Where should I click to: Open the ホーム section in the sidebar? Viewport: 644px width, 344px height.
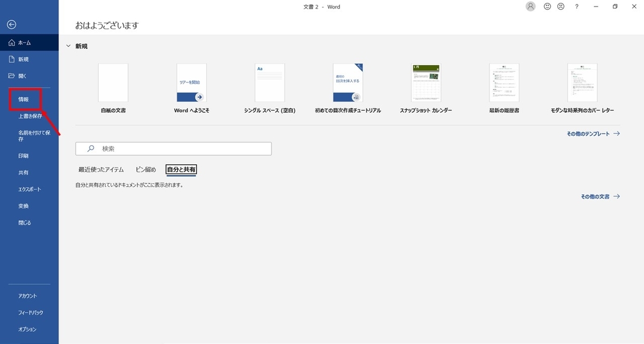coord(24,42)
